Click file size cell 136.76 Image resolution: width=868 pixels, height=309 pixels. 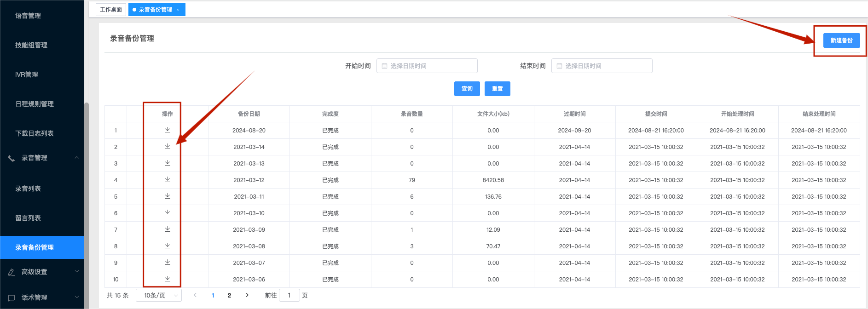[493, 197]
